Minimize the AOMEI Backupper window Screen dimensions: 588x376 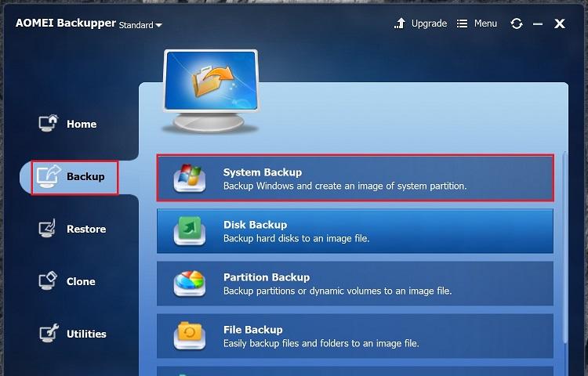coord(538,24)
